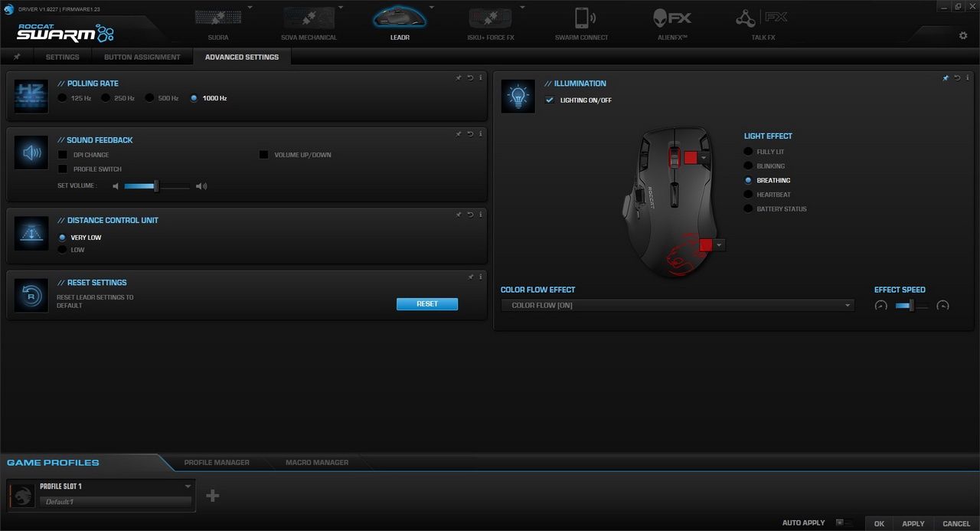Disable the Lighting On/Off checkbox
The height and width of the screenshot is (531, 980).
click(x=550, y=100)
